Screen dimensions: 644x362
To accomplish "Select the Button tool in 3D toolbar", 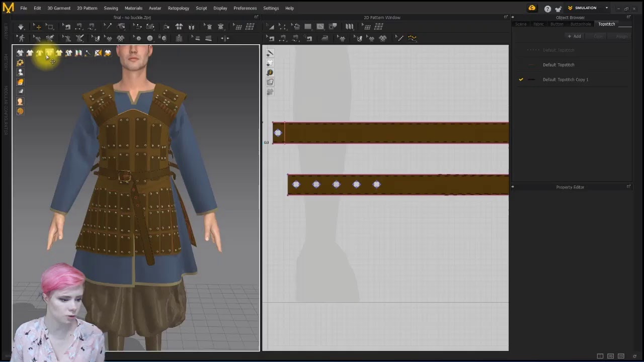I will (150, 38).
